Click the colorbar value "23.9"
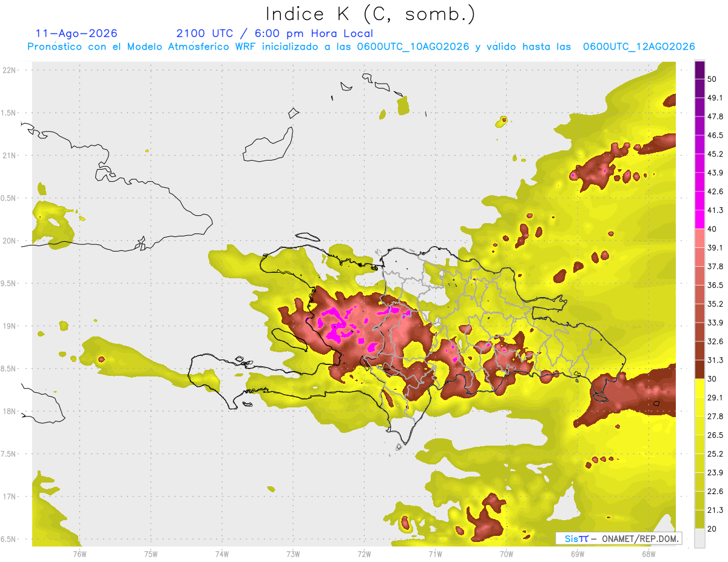728x562 pixels. point(715,473)
